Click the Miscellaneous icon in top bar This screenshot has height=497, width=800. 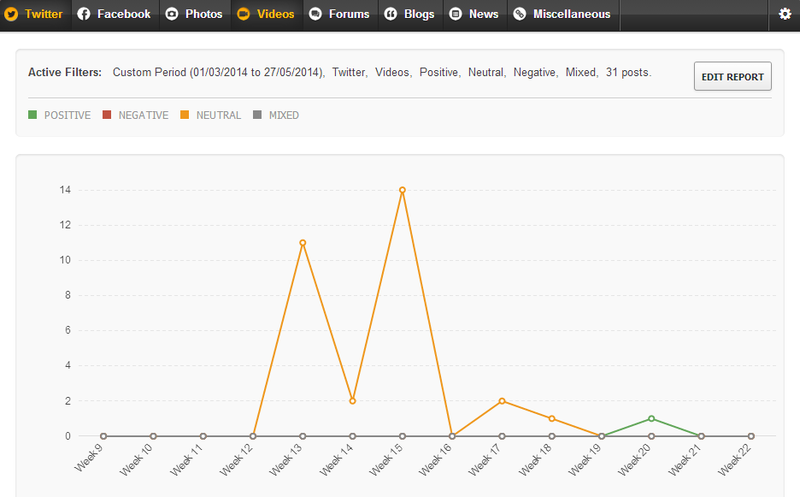520,14
